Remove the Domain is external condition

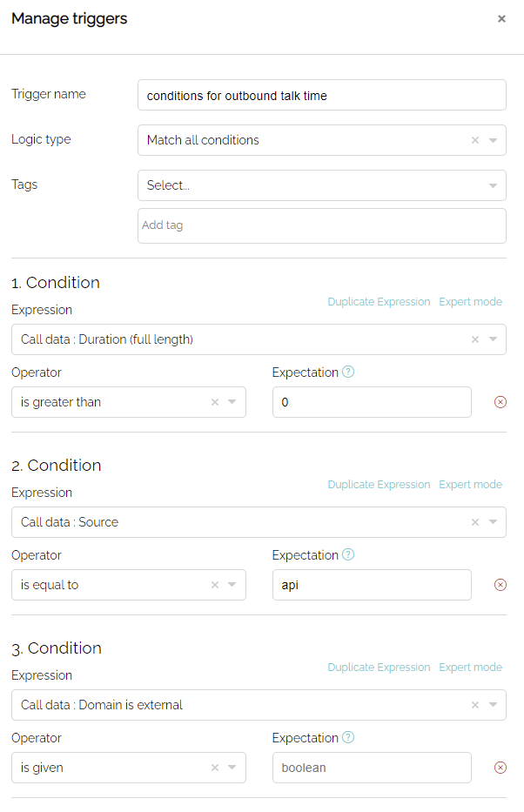(x=500, y=768)
